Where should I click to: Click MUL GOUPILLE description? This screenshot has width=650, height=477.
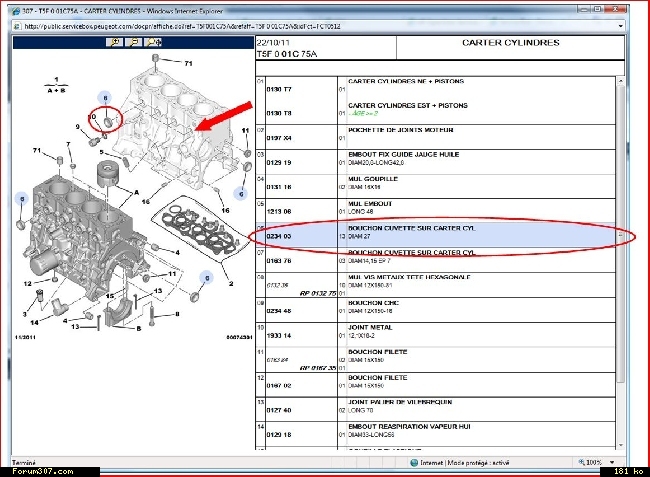click(373, 179)
